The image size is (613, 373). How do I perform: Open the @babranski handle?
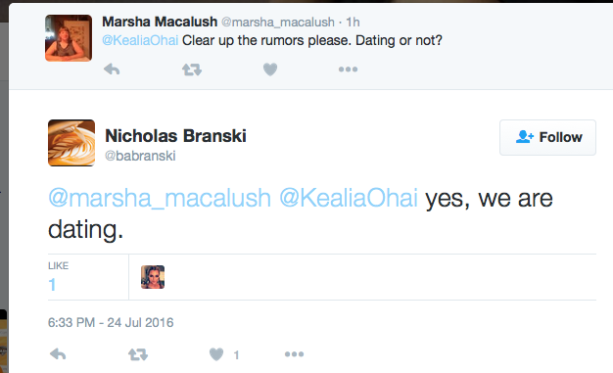(x=140, y=156)
